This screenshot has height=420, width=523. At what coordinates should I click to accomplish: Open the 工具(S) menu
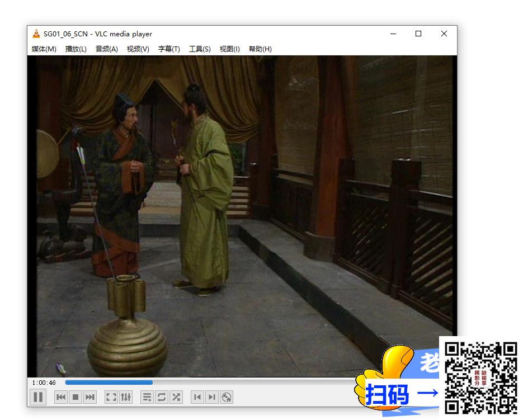[x=200, y=49]
